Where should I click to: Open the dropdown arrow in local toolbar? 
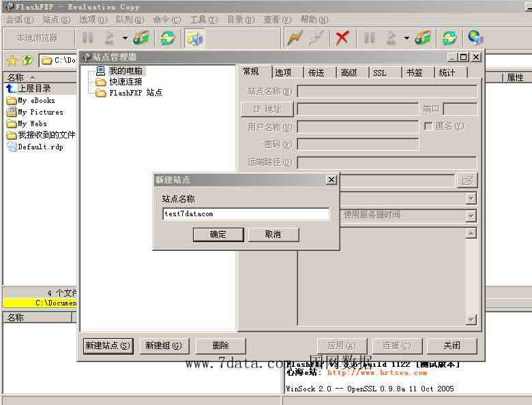pyautogui.click(x=125, y=38)
